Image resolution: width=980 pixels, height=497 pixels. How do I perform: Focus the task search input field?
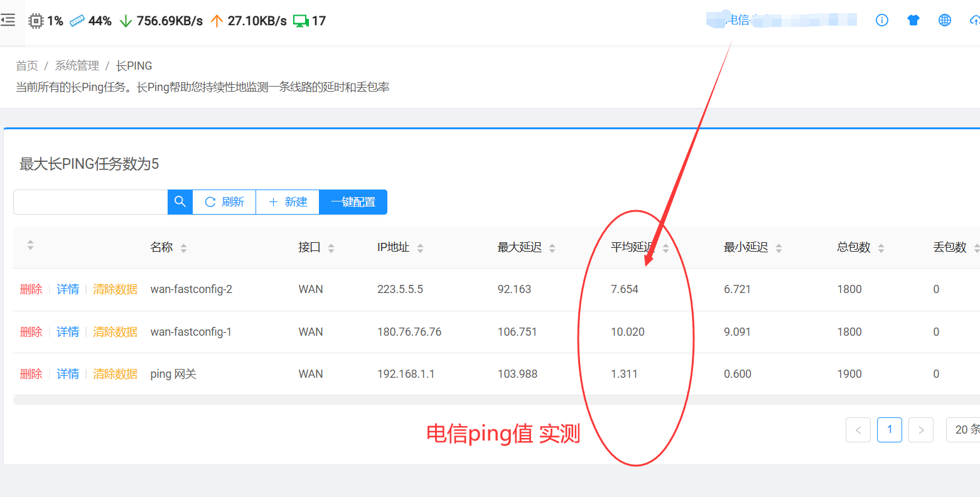(90, 202)
